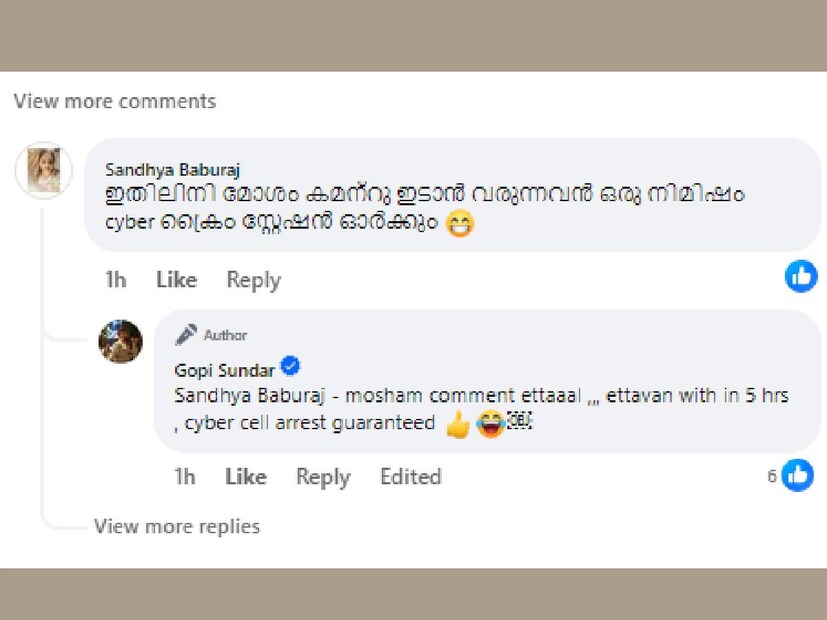
Task: Expand the View more comments link
Action: 115,101
